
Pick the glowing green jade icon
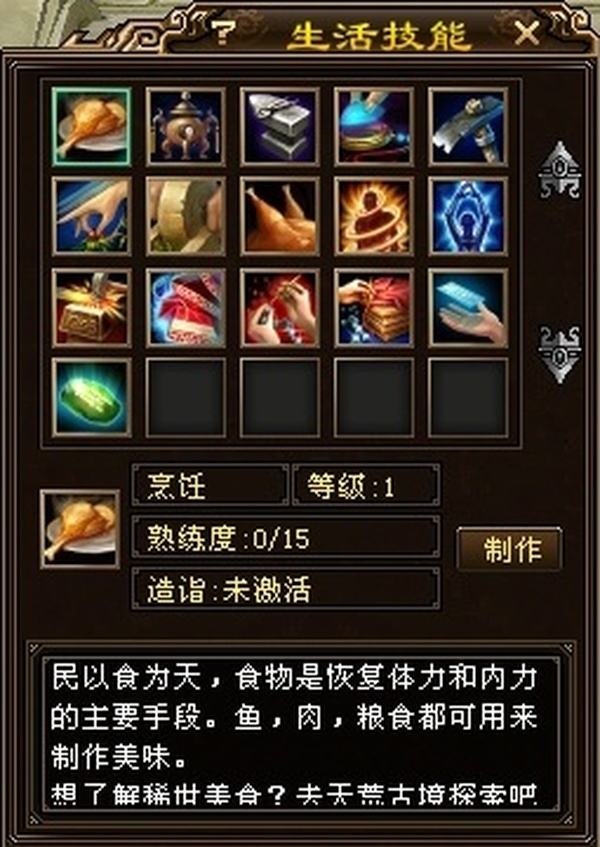91,398
